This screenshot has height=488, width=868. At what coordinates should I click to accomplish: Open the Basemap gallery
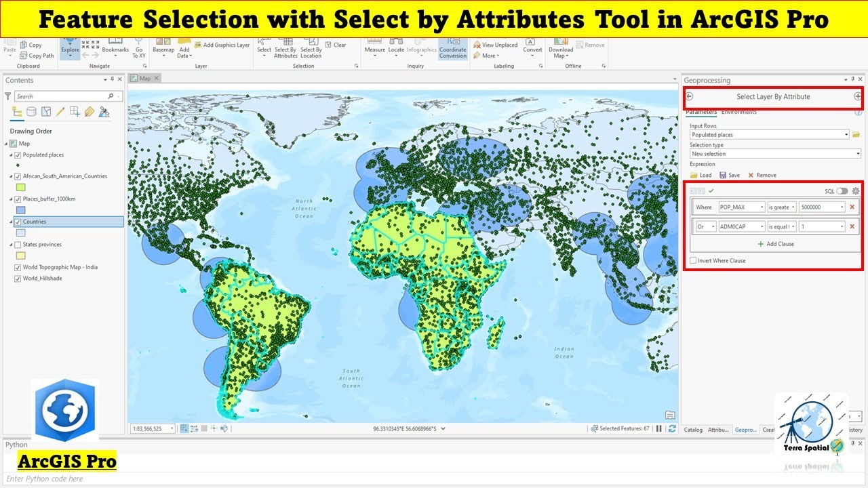163,47
